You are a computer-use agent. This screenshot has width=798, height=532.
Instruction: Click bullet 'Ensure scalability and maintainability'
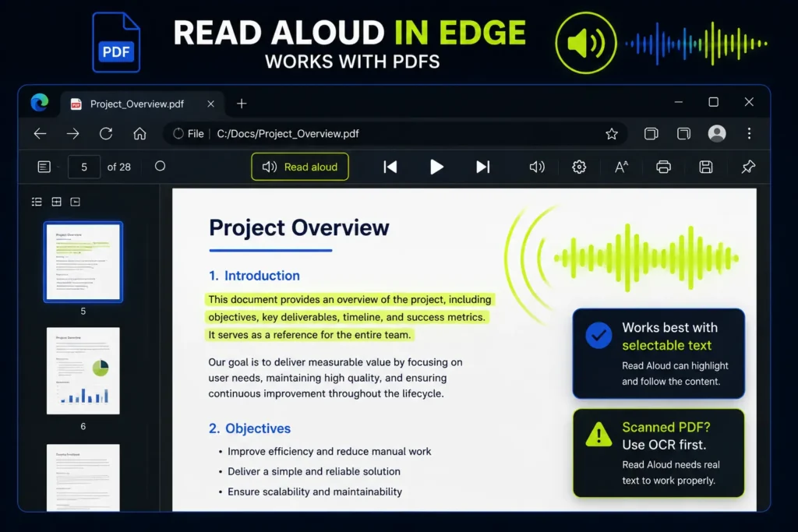coord(315,491)
